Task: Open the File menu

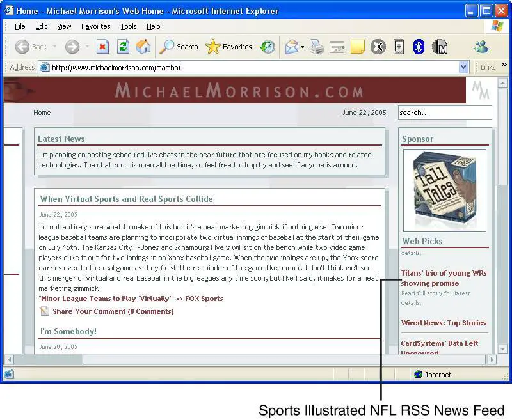Action: pos(20,26)
